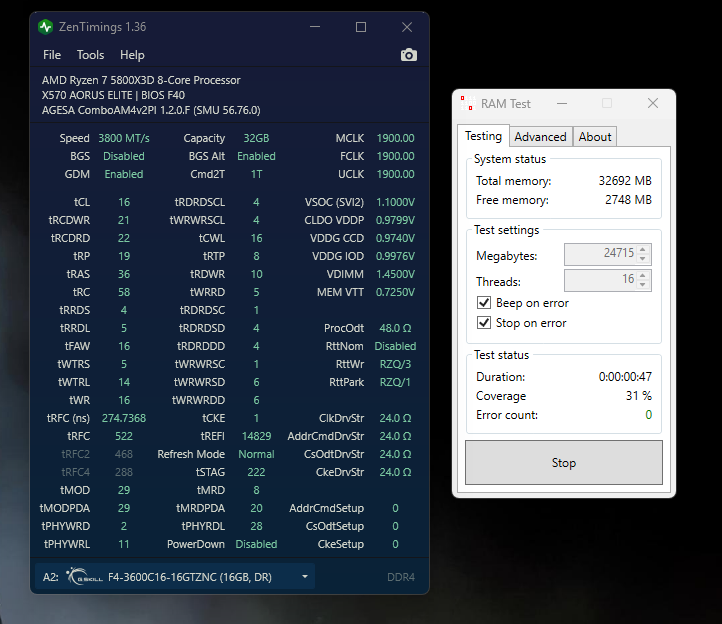Click the tRAS value 36

click(124, 274)
